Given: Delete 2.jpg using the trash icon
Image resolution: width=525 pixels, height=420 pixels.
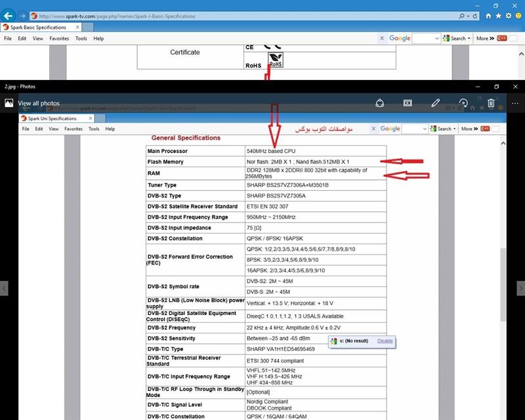Looking at the screenshot, I should [x=491, y=103].
